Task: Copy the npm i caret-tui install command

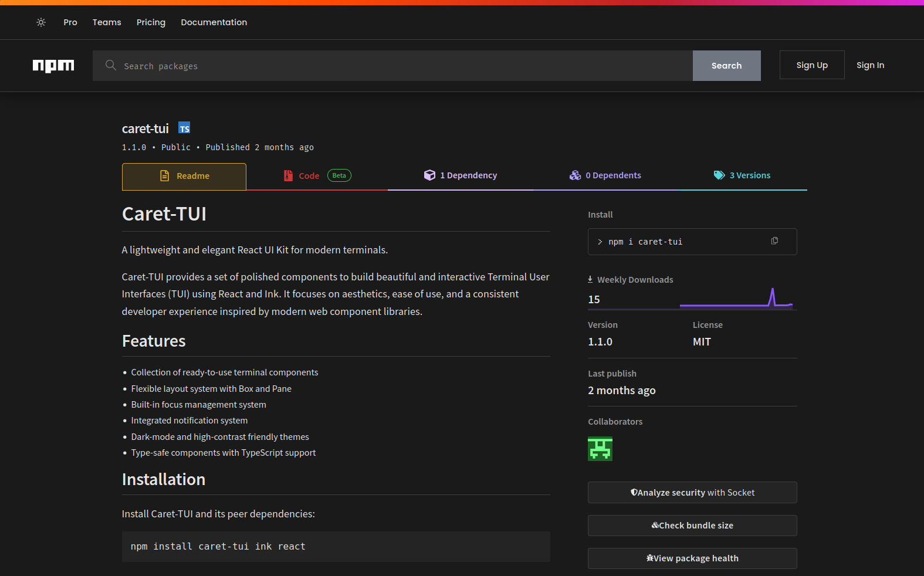Action: 774,241
